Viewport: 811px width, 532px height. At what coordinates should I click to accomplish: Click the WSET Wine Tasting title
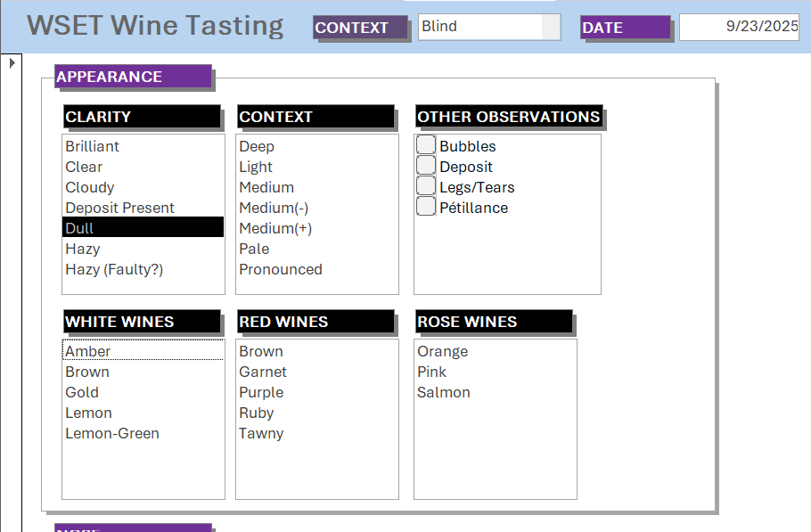[155, 25]
